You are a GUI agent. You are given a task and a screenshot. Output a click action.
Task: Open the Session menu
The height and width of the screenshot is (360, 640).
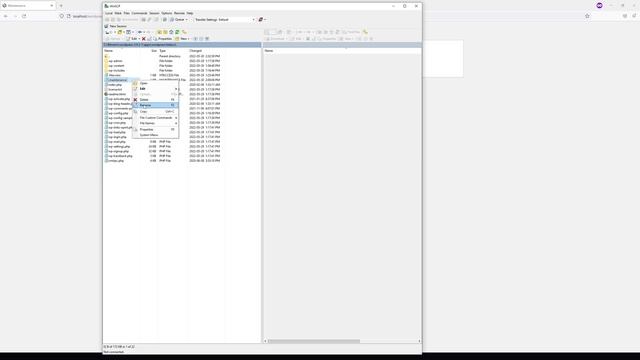coord(154,13)
